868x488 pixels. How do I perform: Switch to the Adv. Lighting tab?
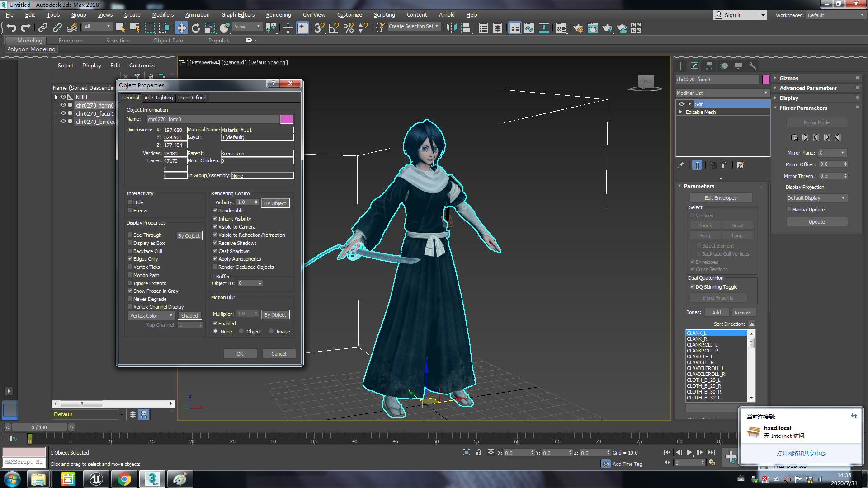[x=158, y=98]
